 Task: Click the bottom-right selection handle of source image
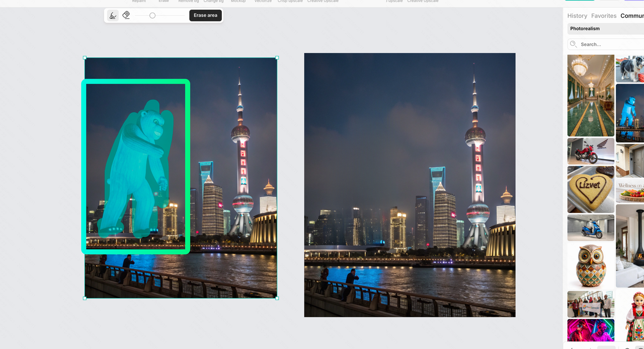[277, 298]
